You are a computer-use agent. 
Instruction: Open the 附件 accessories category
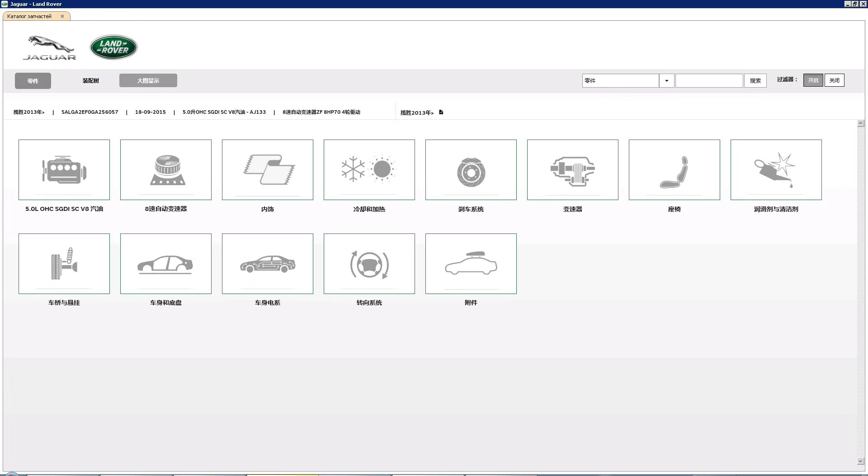[471, 264]
